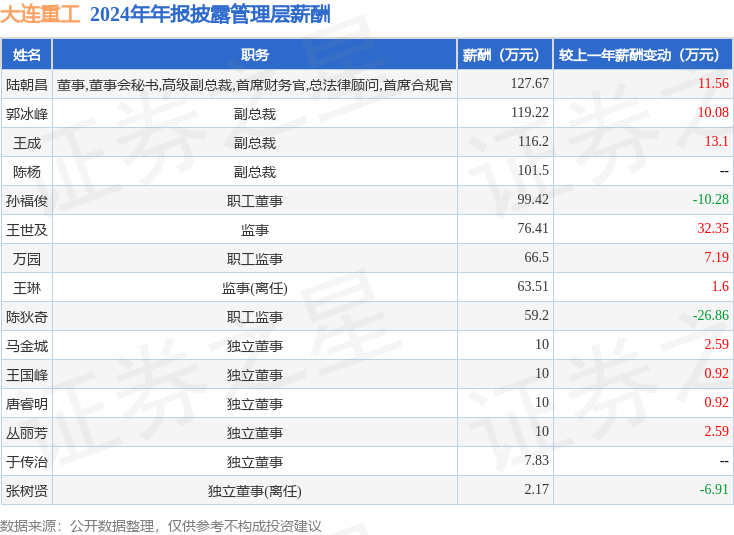Click the 较上一年薪酬变动(万元) column header
The image size is (734, 535).
(x=643, y=55)
